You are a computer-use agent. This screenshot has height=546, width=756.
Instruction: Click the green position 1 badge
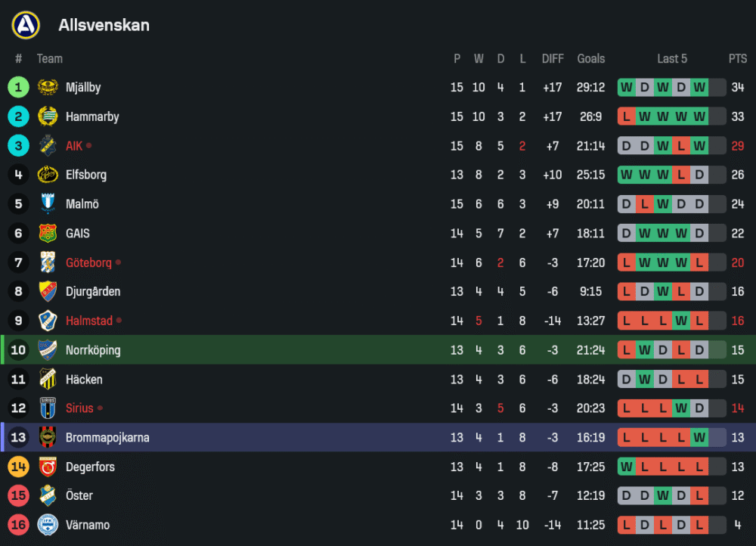[x=18, y=88]
